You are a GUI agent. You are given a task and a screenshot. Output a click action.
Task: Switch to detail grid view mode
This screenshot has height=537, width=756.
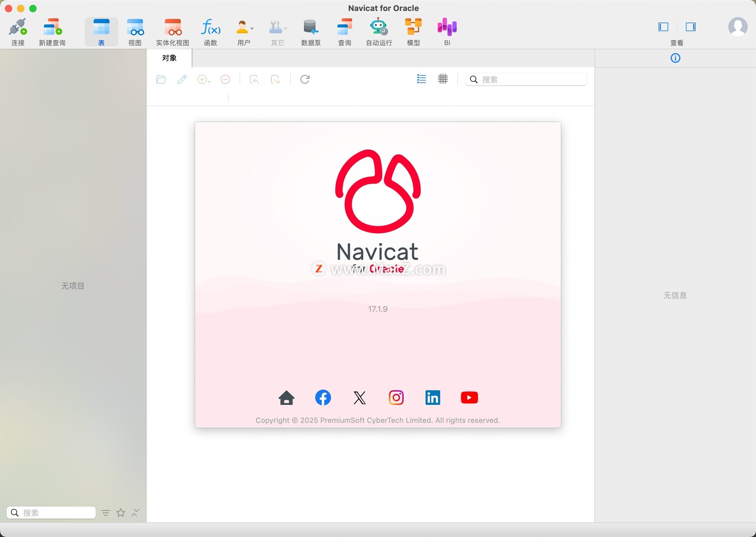[443, 79]
